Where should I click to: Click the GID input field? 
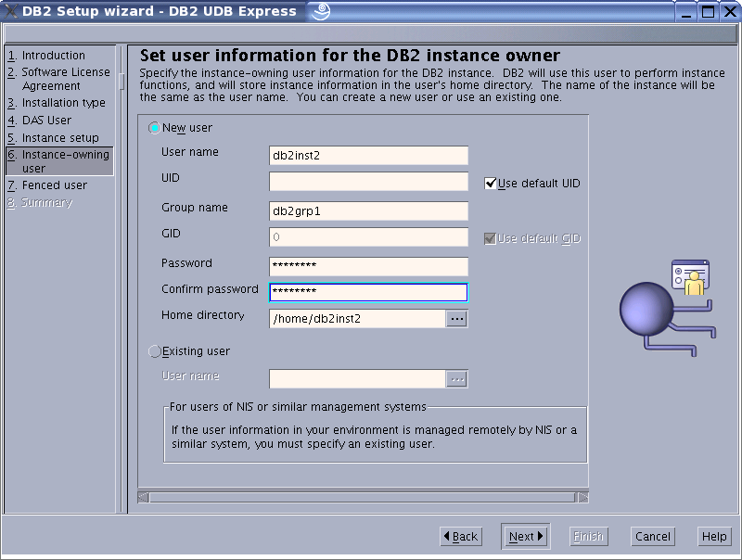click(x=368, y=237)
